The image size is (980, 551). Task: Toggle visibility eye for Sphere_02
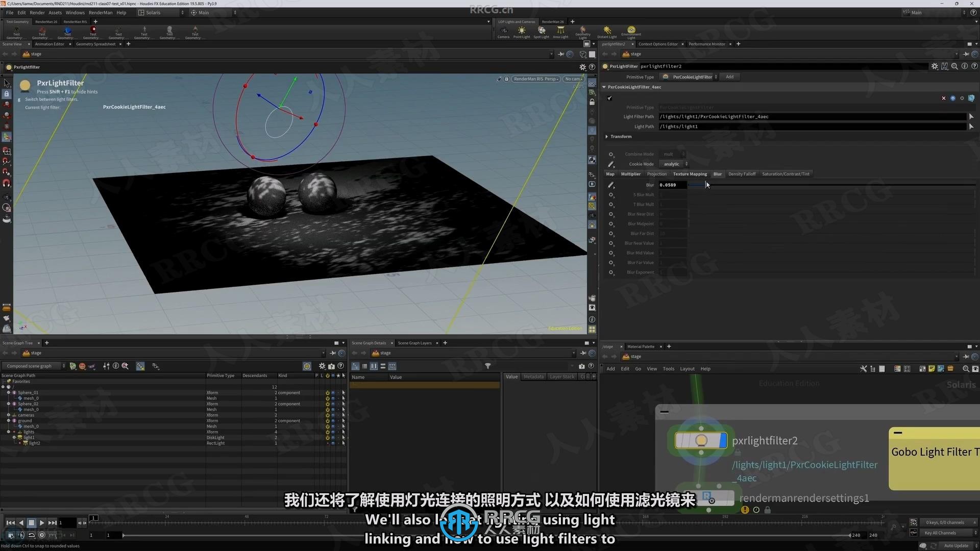(333, 404)
